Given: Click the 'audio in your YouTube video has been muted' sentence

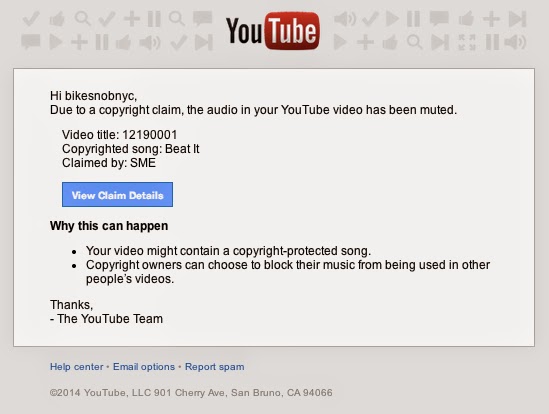Looking at the screenshot, I should (253, 110).
